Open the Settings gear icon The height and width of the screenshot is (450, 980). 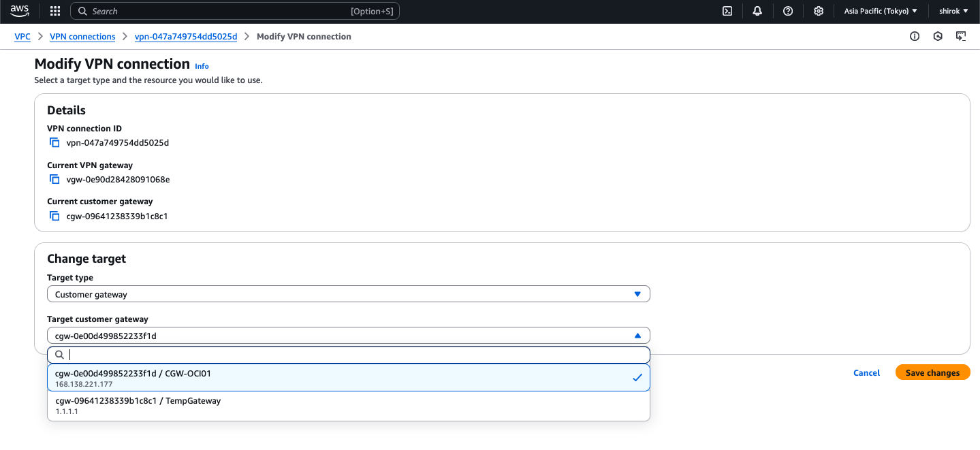[x=818, y=11]
